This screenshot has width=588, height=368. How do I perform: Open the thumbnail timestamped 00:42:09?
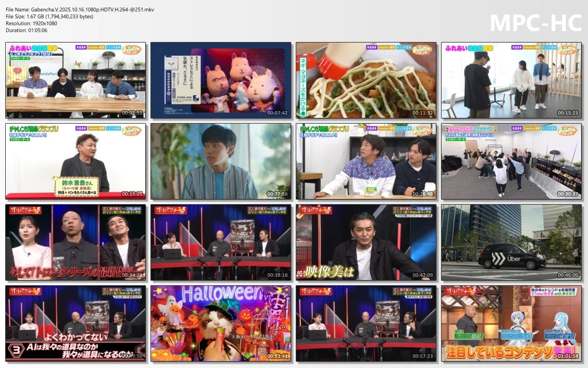coord(366,242)
